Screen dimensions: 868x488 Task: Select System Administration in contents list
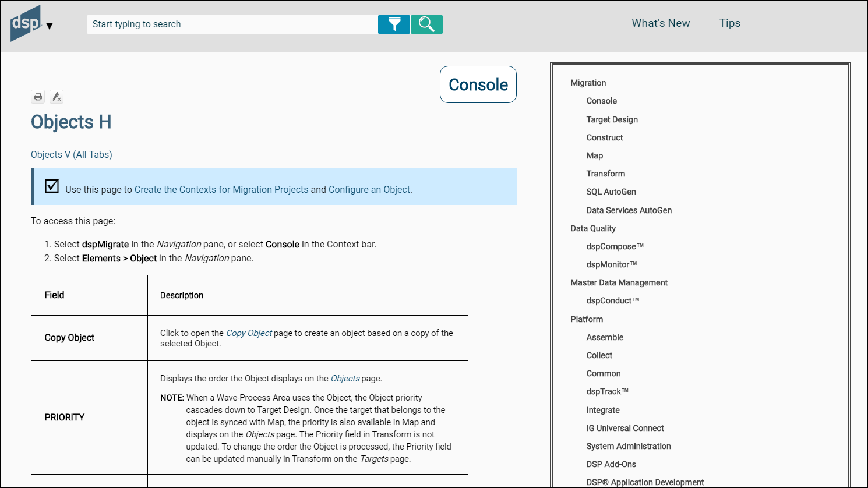(629, 446)
